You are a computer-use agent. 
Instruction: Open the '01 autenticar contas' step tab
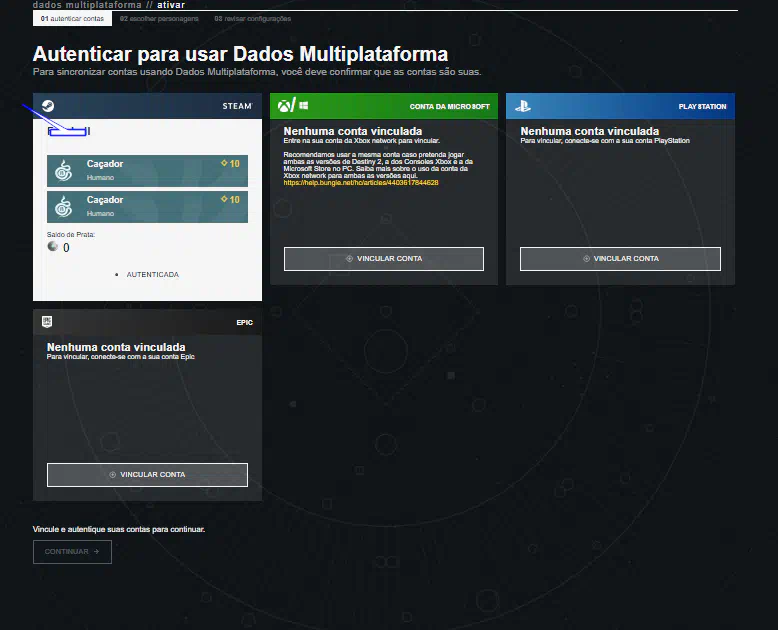[71, 19]
